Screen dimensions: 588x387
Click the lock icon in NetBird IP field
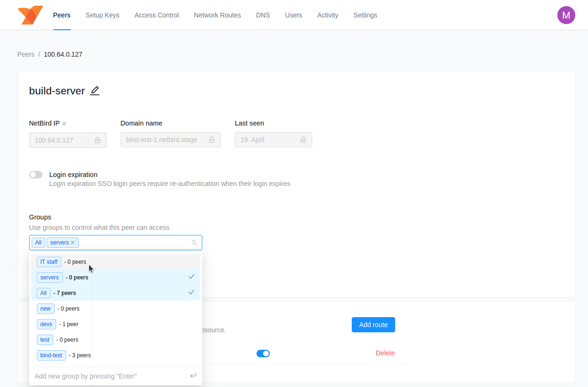point(98,140)
